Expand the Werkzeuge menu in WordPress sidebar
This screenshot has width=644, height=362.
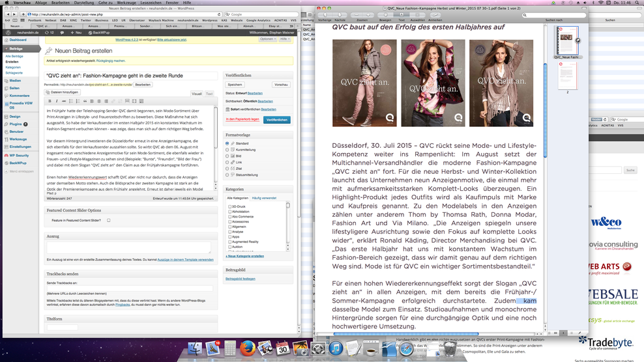tap(21, 139)
